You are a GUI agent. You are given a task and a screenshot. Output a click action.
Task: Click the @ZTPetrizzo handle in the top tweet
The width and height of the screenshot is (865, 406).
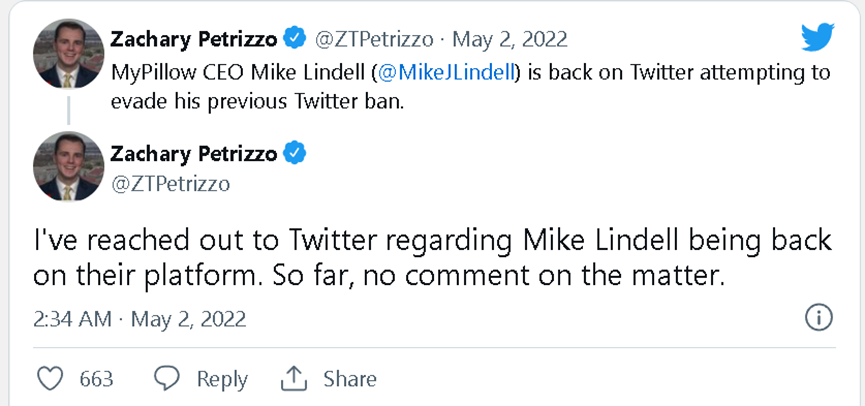[x=375, y=40]
